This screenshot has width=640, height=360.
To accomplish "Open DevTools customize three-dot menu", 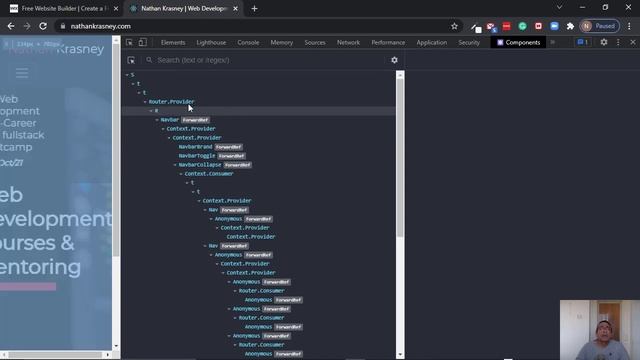I will point(618,42).
